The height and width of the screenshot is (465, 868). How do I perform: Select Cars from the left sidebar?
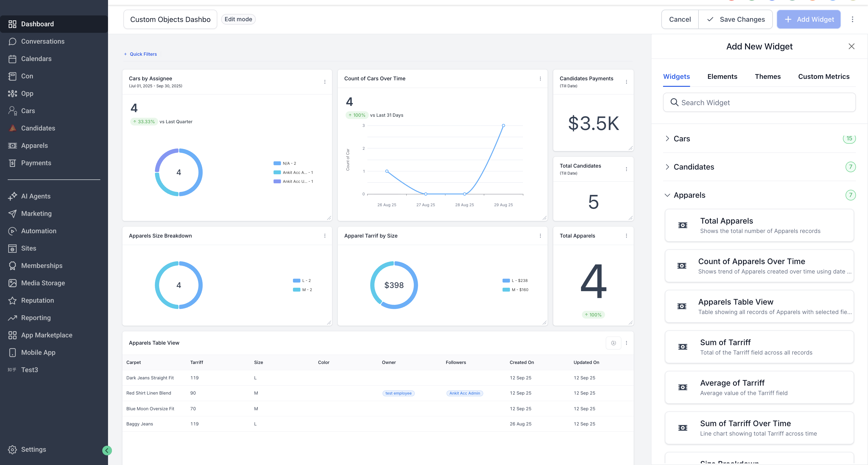28,110
